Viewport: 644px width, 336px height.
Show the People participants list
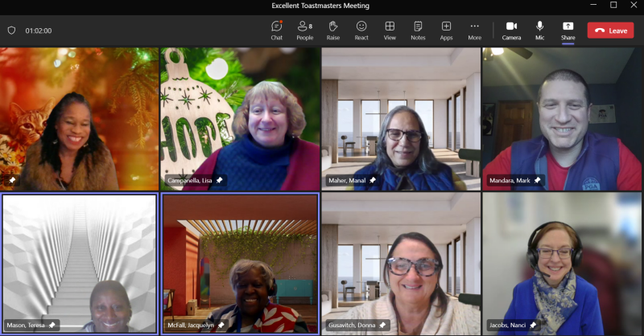click(x=305, y=31)
